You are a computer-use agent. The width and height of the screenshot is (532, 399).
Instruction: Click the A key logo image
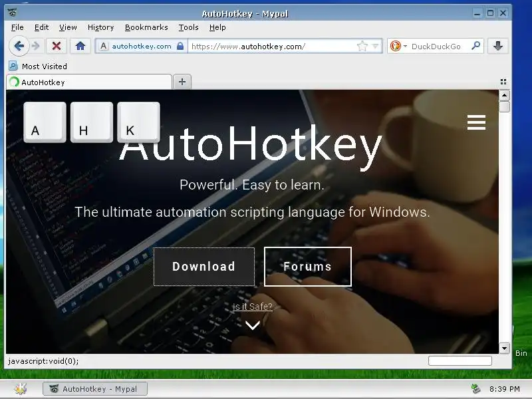(45, 122)
